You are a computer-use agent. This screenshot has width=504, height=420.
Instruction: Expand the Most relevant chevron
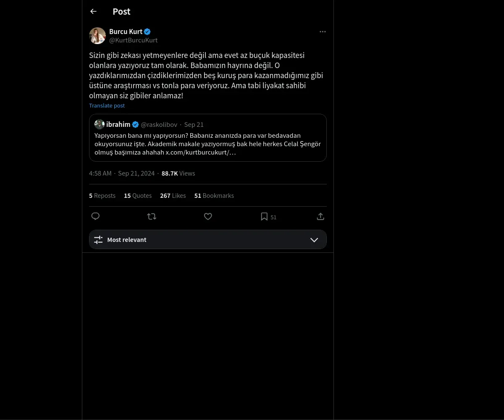[x=314, y=240]
